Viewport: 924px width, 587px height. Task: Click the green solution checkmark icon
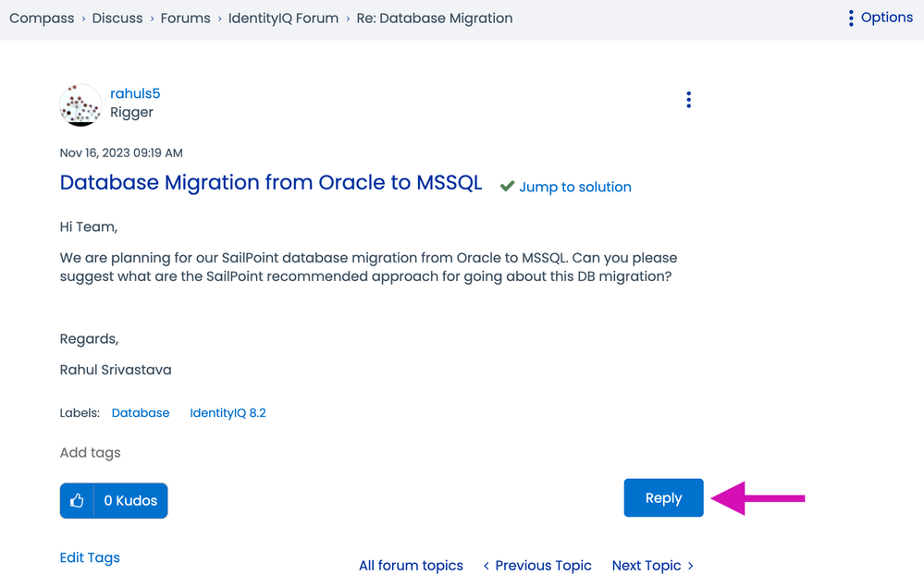(507, 187)
